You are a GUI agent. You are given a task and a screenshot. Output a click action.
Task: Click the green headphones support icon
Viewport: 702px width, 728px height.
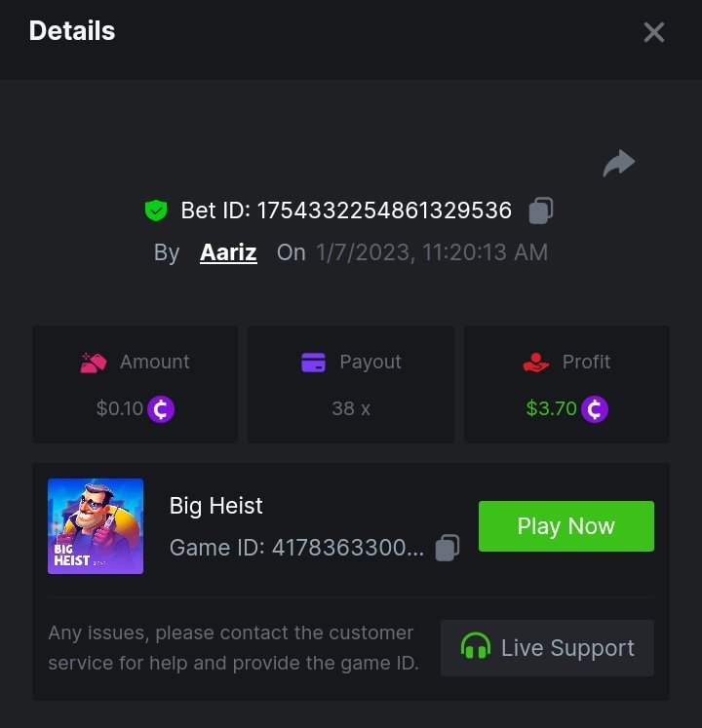click(x=475, y=648)
